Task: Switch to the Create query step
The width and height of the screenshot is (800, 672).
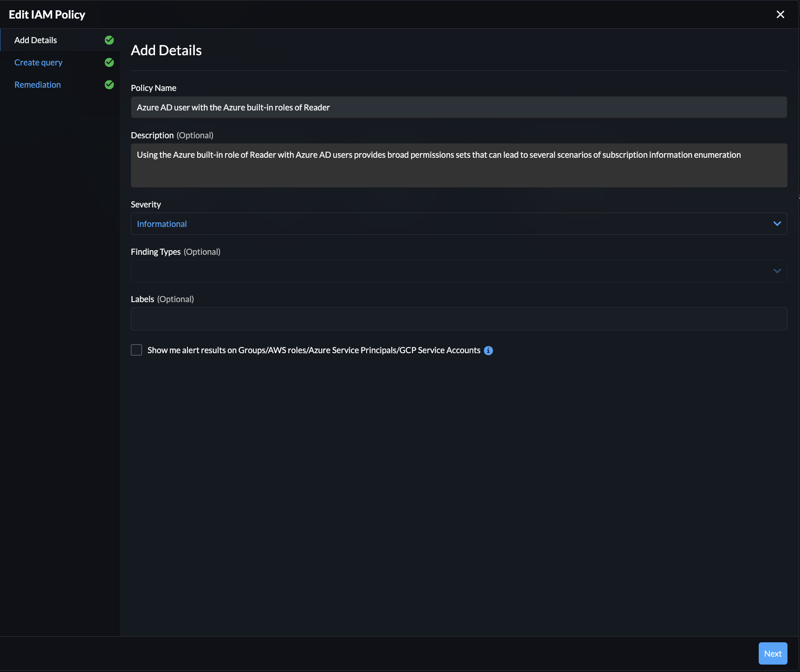Action: (x=39, y=63)
